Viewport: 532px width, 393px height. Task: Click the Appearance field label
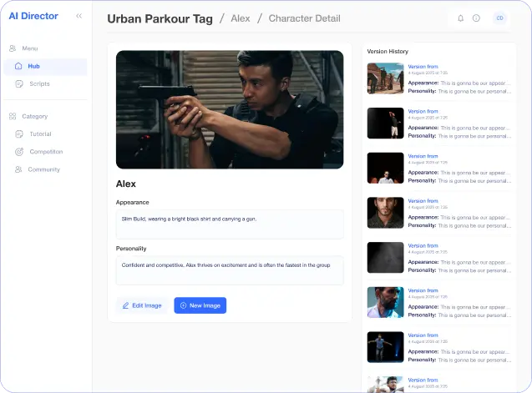coord(132,203)
